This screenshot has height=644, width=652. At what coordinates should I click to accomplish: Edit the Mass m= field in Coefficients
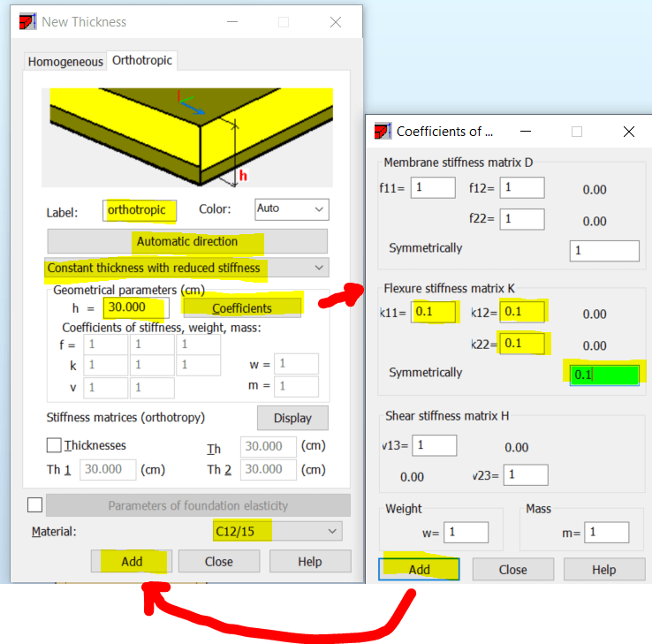click(x=606, y=532)
